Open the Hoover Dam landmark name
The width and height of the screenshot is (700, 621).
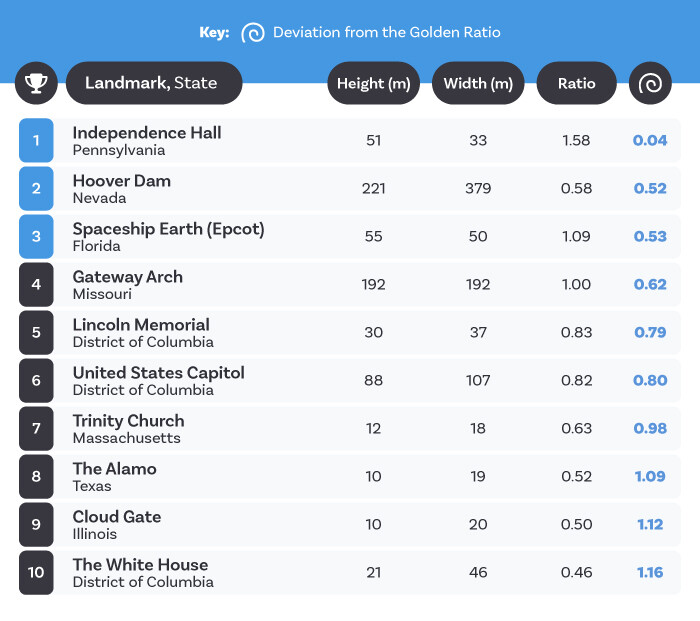coord(121,181)
